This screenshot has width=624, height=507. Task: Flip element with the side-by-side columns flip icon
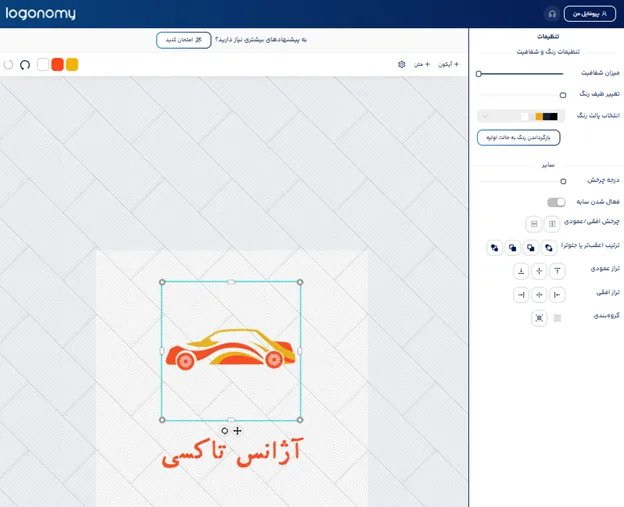(552, 224)
